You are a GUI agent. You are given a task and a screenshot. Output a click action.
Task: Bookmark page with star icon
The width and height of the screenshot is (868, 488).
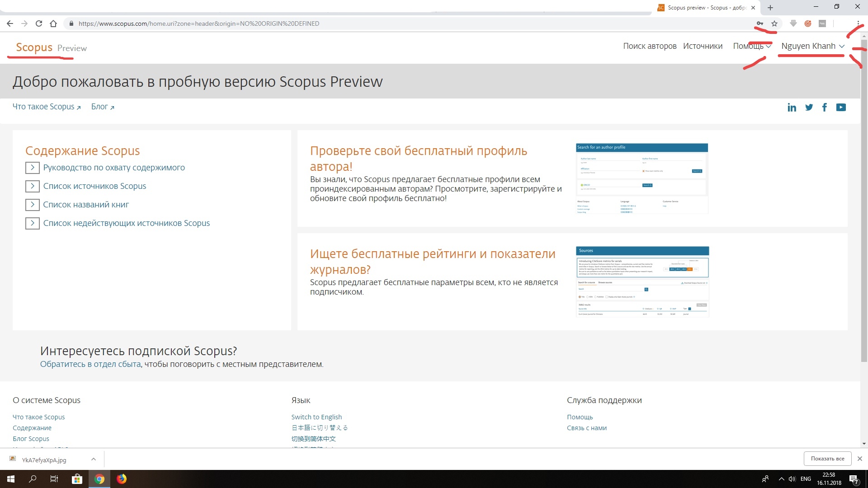pos(774,23)
